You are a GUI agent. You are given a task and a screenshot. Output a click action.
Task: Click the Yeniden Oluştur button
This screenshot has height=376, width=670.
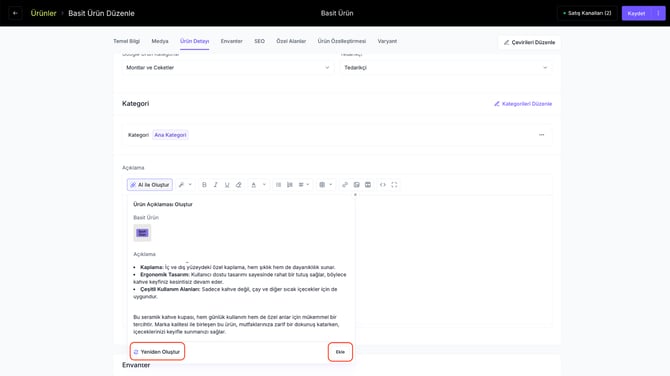pos(157,352)
